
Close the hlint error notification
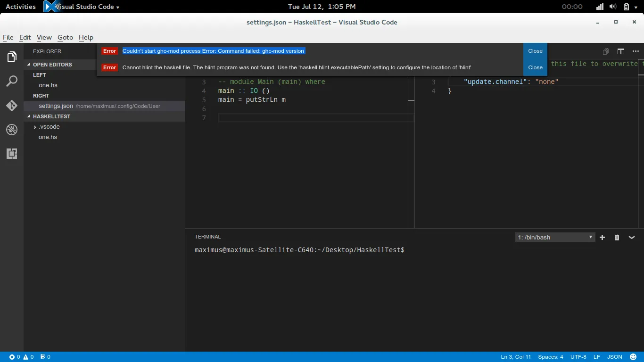coord(535,67)
